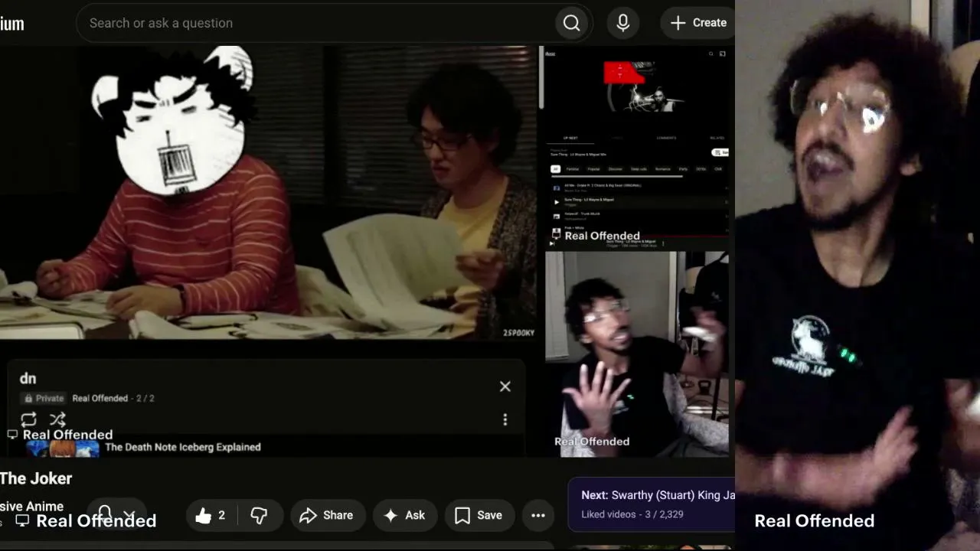980x551 pixels.
Task: Save the video to a playlist
Action: click(479, 515)
